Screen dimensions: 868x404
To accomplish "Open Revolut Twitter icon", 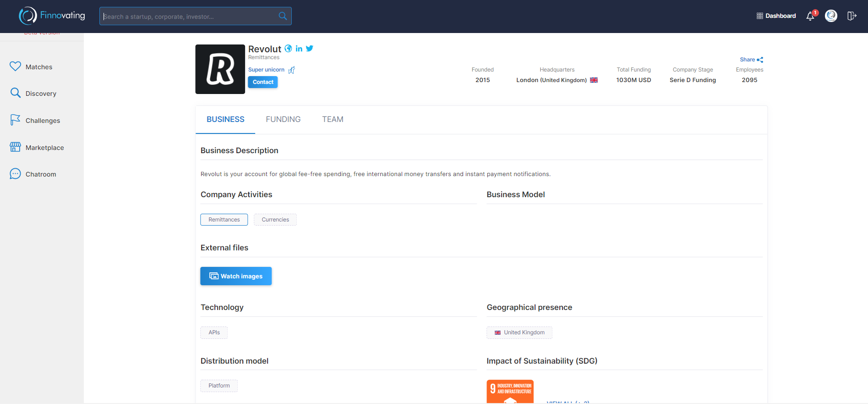I will click(x=310, y=48).
